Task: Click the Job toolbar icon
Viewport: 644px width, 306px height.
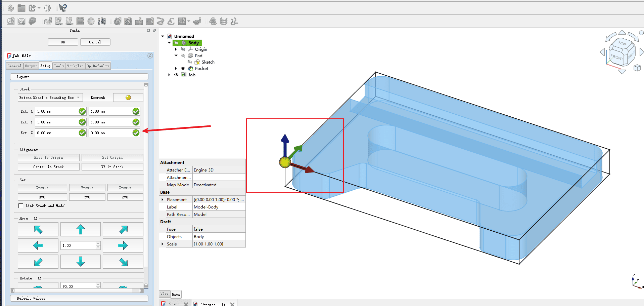Action: point(11,21)
